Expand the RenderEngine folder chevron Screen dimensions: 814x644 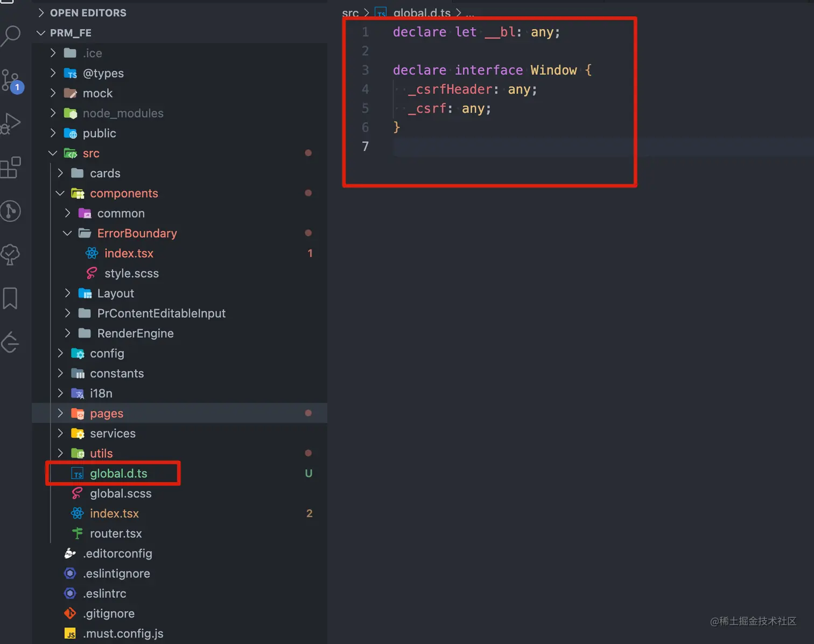67,333
